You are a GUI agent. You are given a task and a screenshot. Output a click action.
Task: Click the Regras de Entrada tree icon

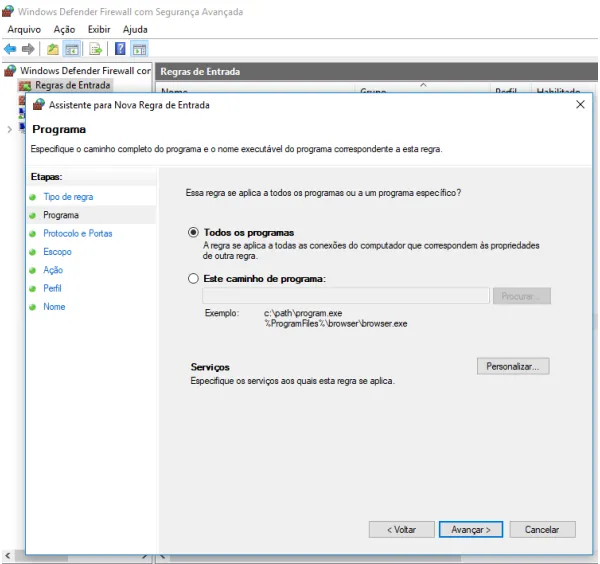pos(25,85)
